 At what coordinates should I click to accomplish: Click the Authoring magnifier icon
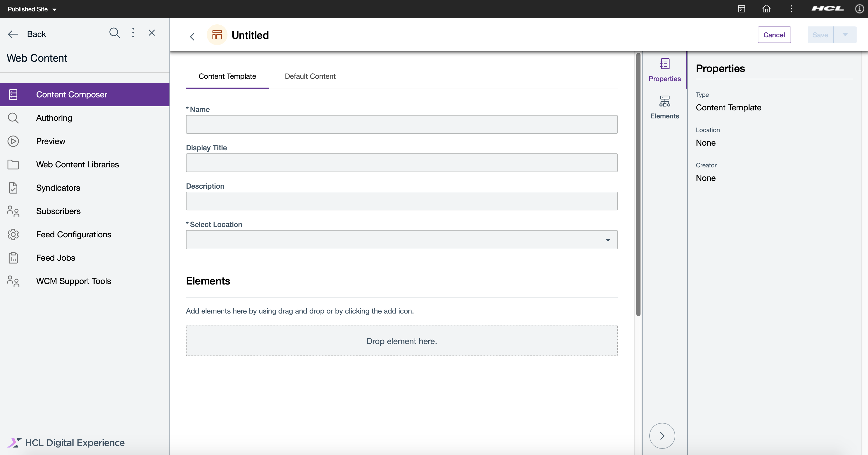(x=13, y=118)
